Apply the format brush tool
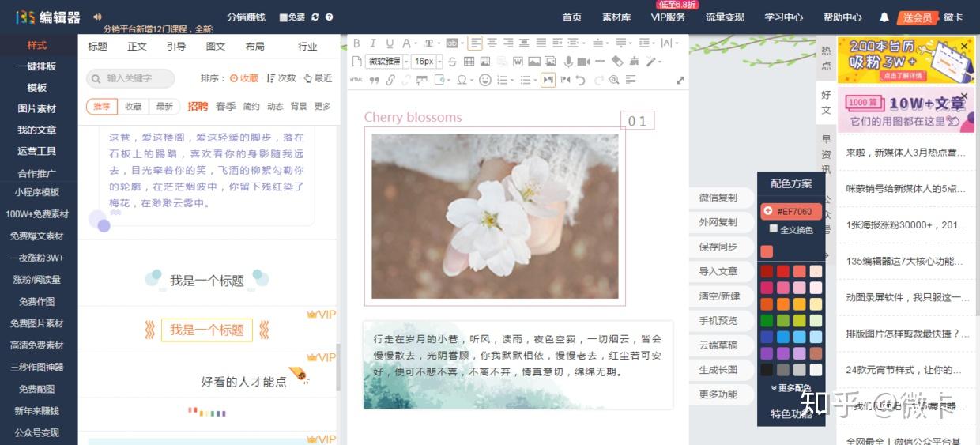The height and width of the screenshot is (445, 980). pyautogui.click(x=634, y=61)
